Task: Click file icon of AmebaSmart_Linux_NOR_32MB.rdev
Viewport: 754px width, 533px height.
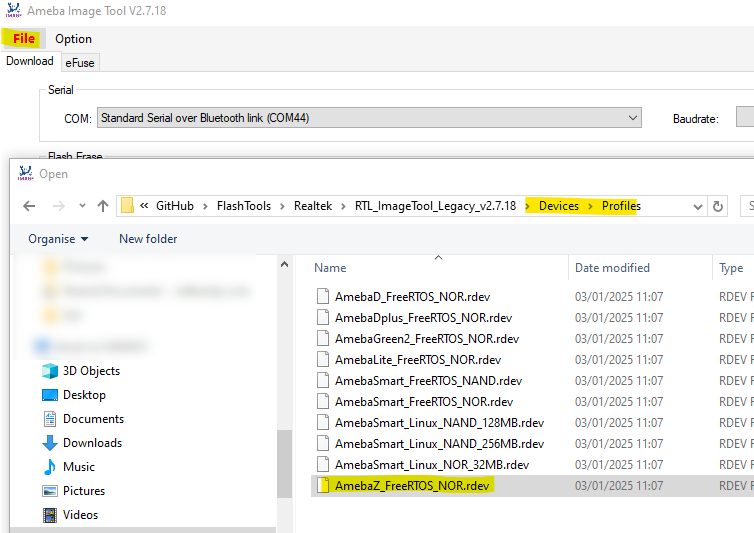Action: [x=323, y=465]
